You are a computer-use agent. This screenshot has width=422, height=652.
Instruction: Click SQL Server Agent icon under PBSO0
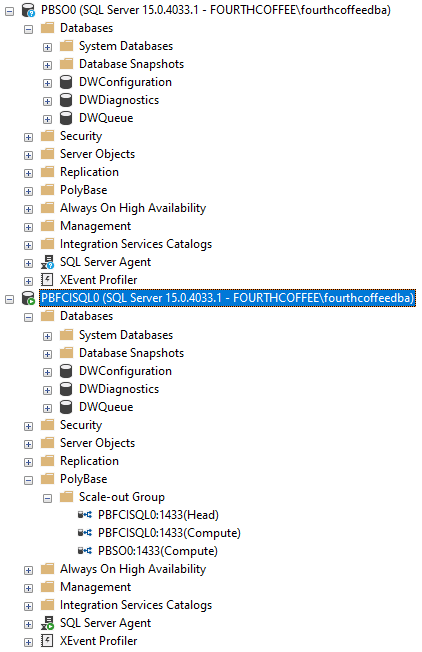tap(47, 262)
